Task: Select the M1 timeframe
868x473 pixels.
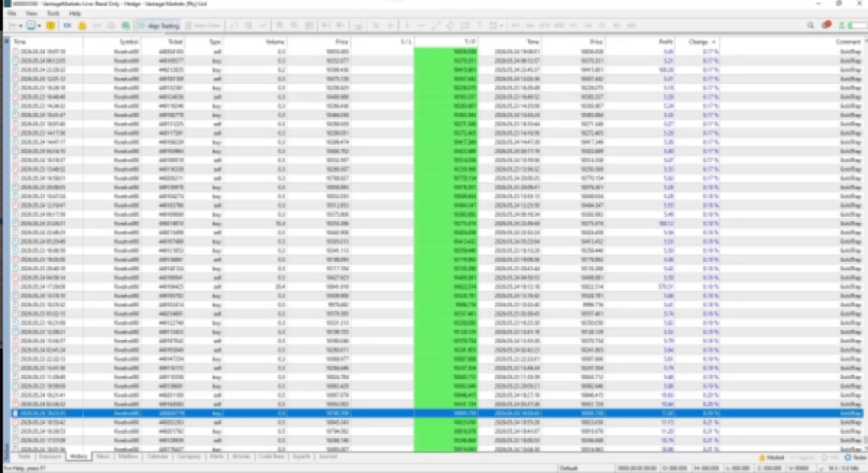Action: (x=516, y=25)
